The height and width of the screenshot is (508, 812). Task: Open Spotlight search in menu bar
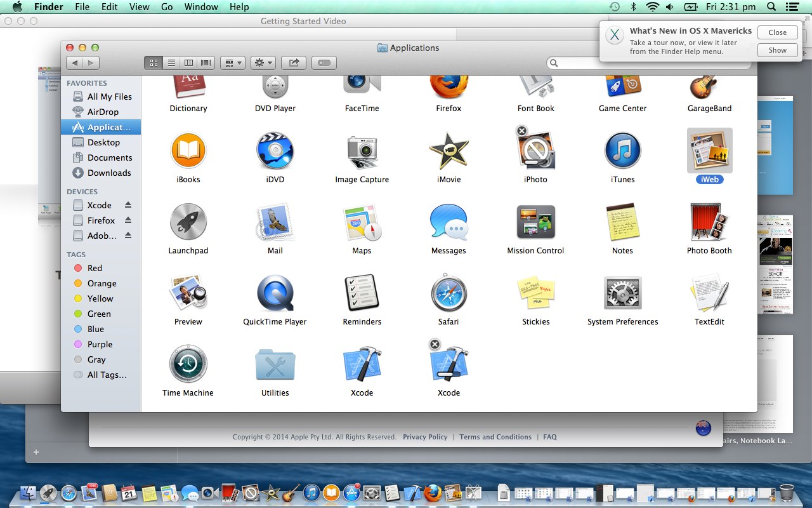[x=771, y=7]
